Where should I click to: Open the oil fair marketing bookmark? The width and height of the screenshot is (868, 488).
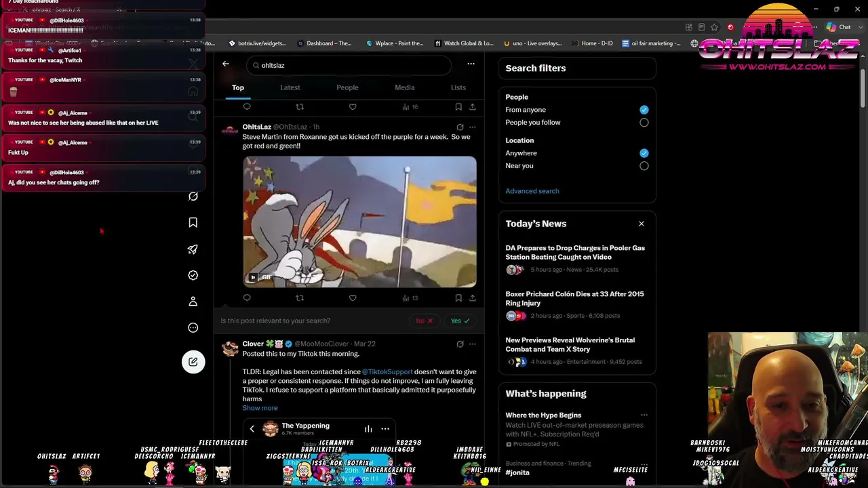click(651, 43)
